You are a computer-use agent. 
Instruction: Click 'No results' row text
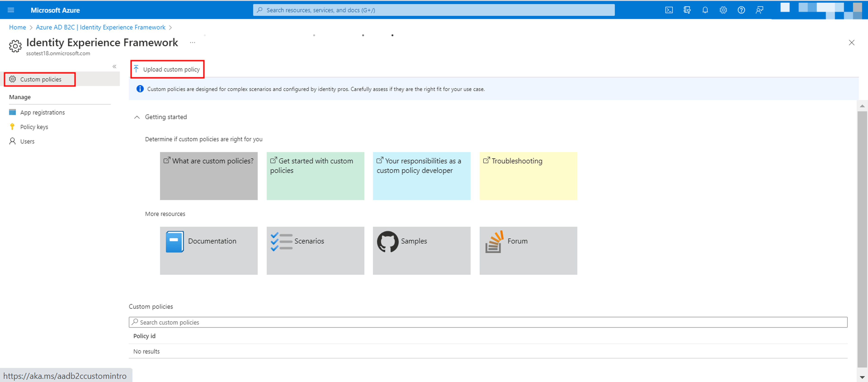(146, 352)
